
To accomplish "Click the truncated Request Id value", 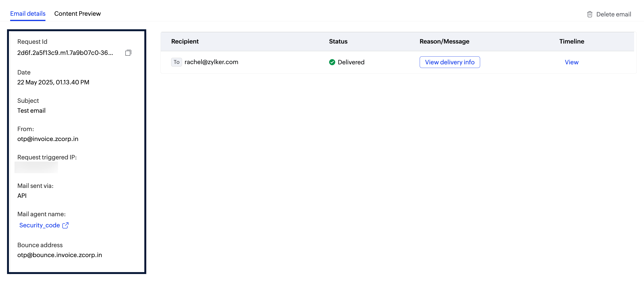I will [x=65, y=53].
